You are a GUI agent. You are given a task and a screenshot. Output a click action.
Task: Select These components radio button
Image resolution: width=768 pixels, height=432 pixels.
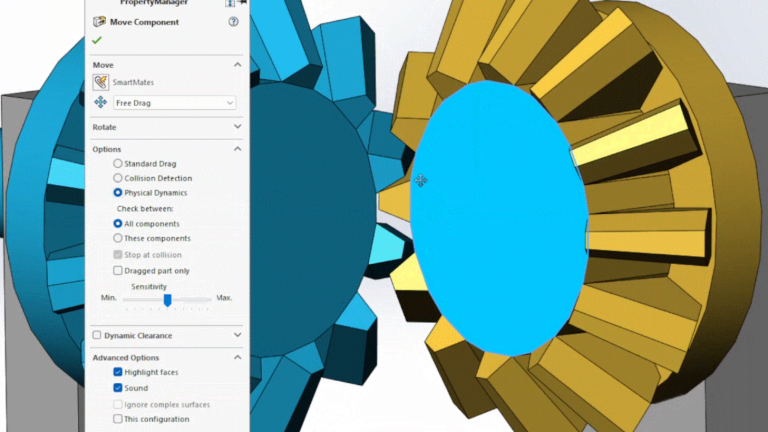118,238
